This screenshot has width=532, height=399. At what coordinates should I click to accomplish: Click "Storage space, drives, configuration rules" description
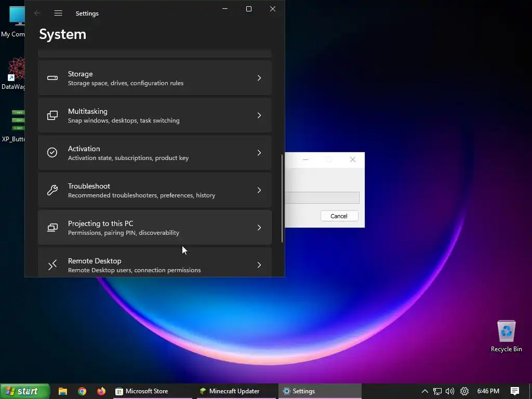point(126,83)
